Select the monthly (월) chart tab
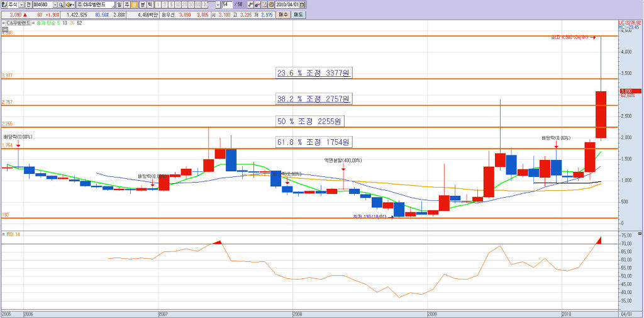The height and width of the screenshot is (318, 644). coord(134,4)
